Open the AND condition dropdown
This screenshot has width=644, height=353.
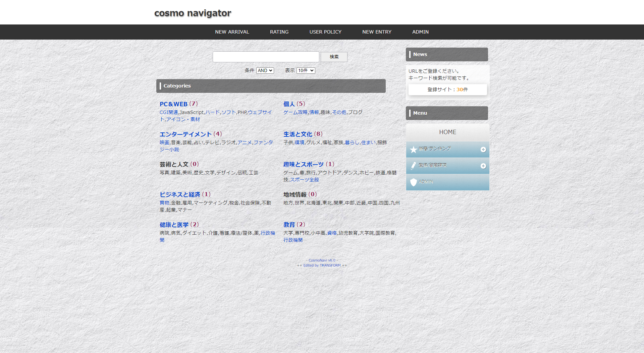point(265,71)
